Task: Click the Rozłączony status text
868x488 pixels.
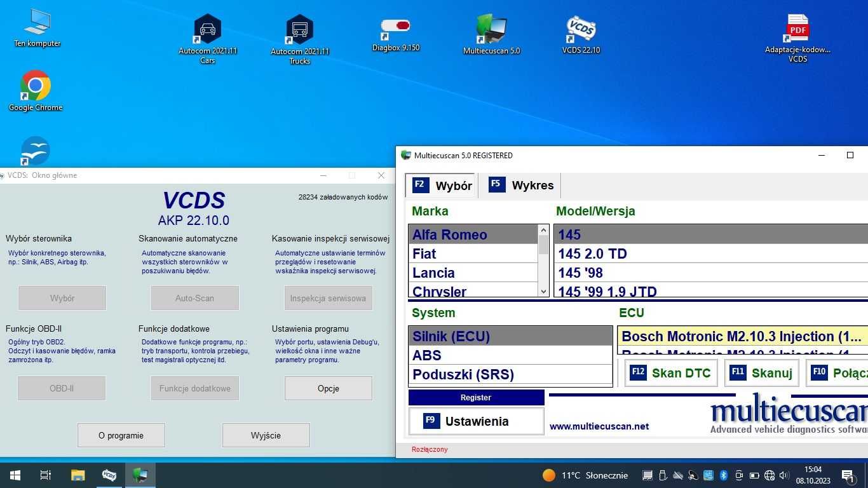Action: coord(430,449)
